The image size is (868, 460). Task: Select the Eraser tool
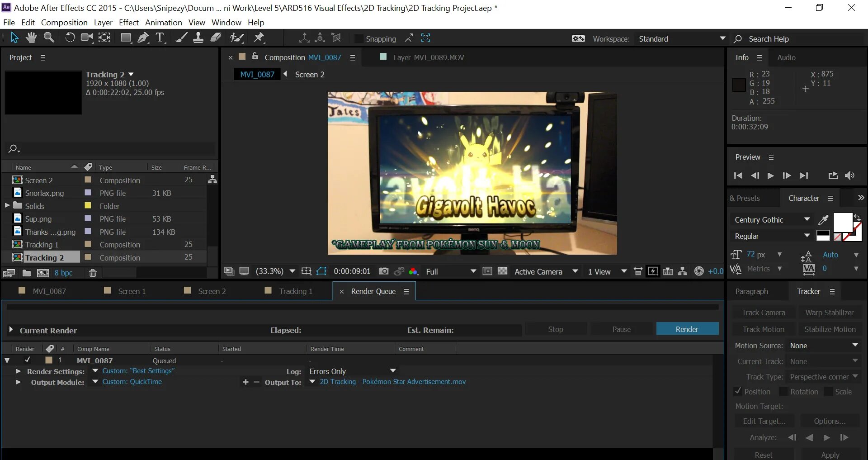tap(216, 38)
